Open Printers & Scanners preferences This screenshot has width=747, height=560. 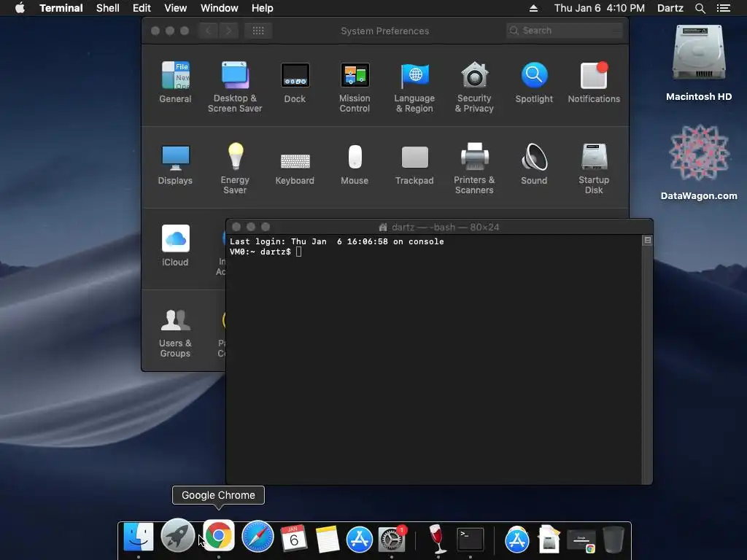pos(474,168)
